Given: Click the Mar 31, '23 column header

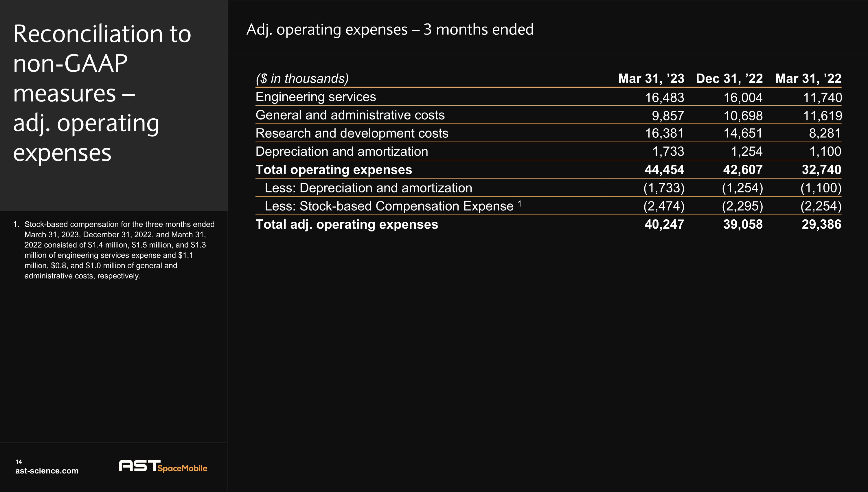Looking at the screenshot, I should (651, 78).
